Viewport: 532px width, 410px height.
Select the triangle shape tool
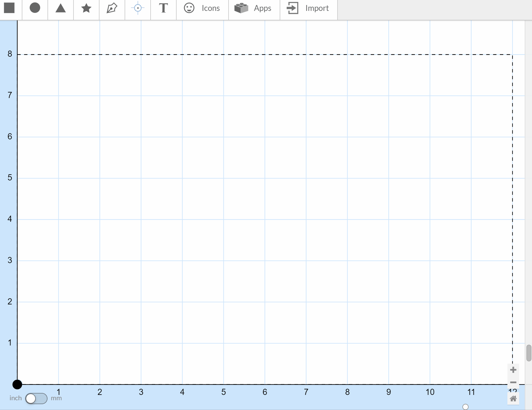coord(60,8)
